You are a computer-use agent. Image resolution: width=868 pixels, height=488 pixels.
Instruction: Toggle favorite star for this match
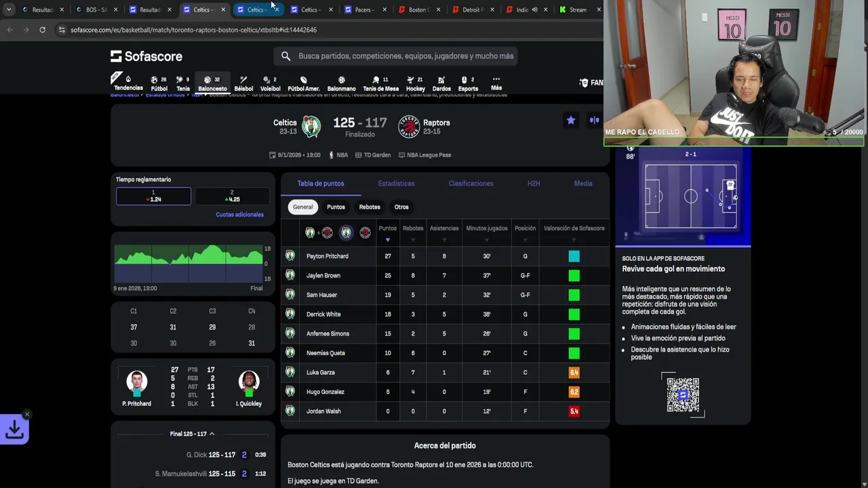(571, 120)
